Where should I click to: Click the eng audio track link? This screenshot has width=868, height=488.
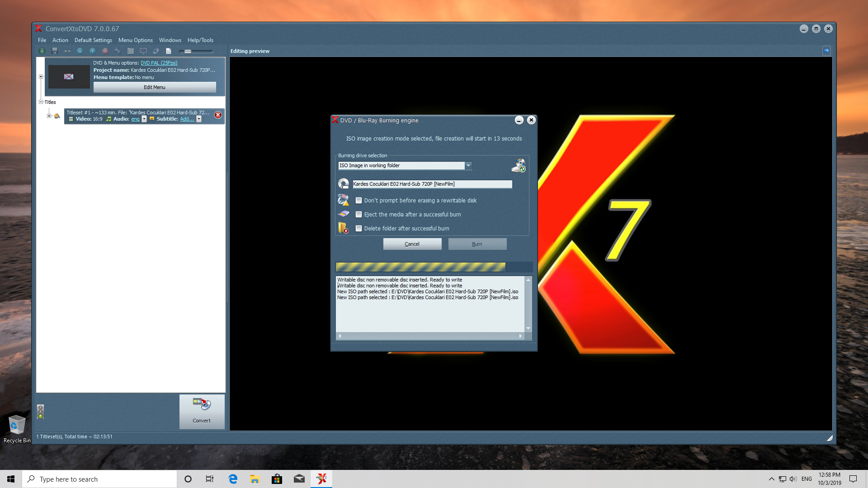(135, 119)
